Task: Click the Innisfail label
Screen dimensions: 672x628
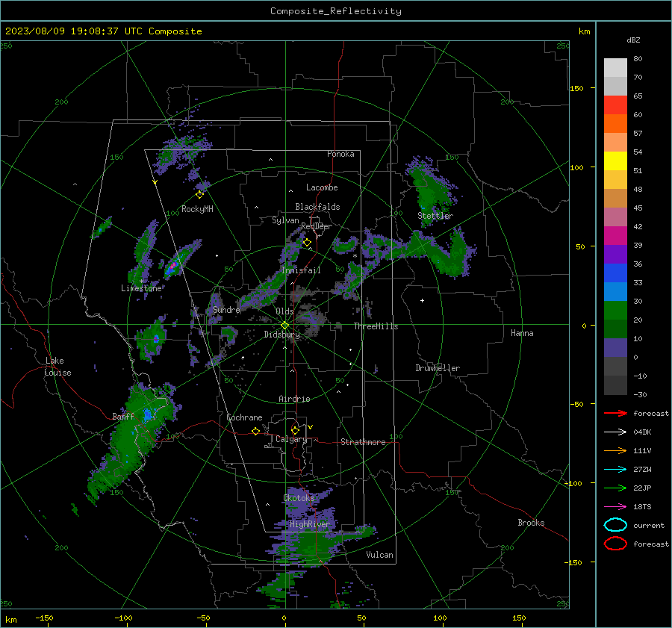Action: tap(301, 270)
